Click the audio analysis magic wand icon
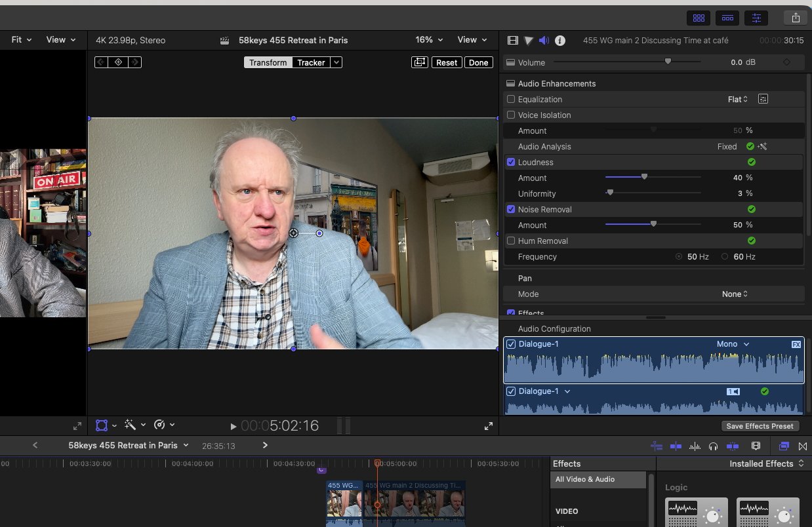The width and height of the screenshot is (812, 527). coord(762,147)
